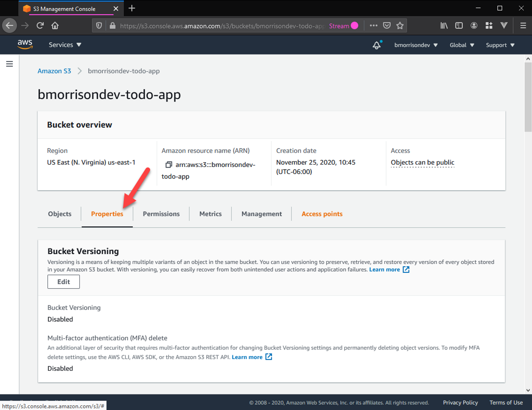
Task: Copy the bucket ARN with copy icon
Action: coord(169,165)
